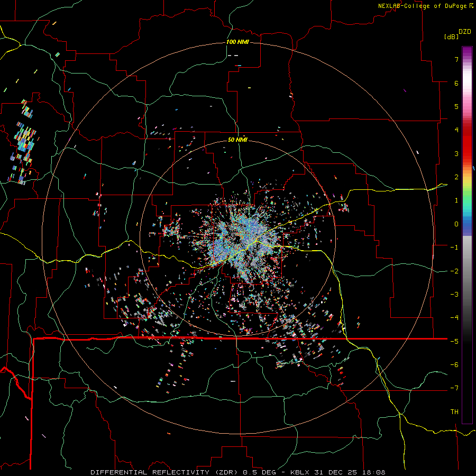The width and height of the screenshot is (476, 476).
Task: Click the -5 value on color scale
Action: click(454, 342)
